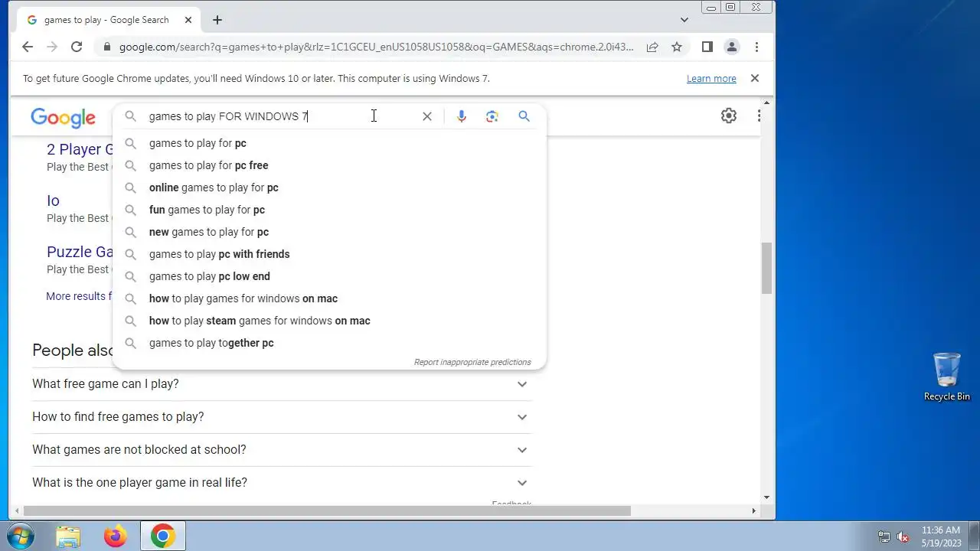Dismiss the Chrome update notice
980x551 pixels.
pos(754,78)
